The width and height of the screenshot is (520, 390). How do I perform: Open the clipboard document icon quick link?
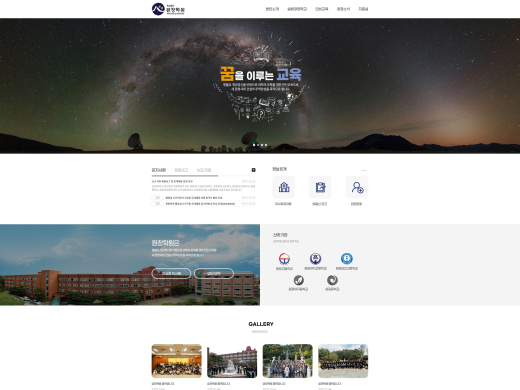point(320,187)
